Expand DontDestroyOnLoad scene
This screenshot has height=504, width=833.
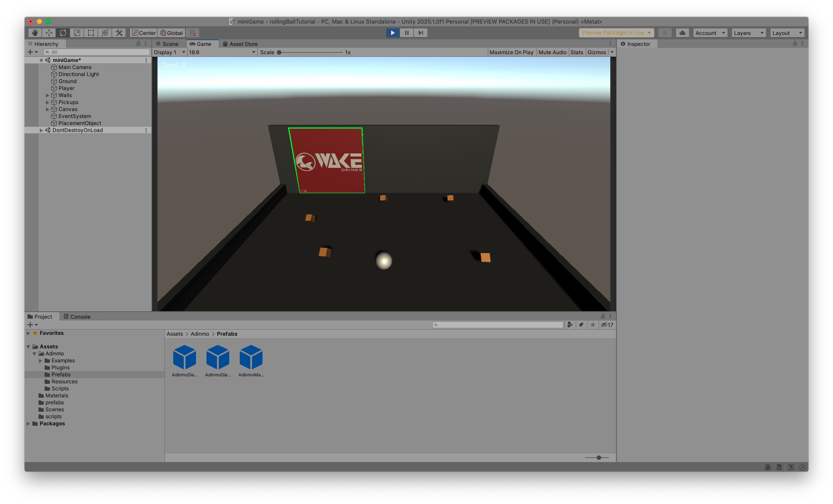[42, 130]
